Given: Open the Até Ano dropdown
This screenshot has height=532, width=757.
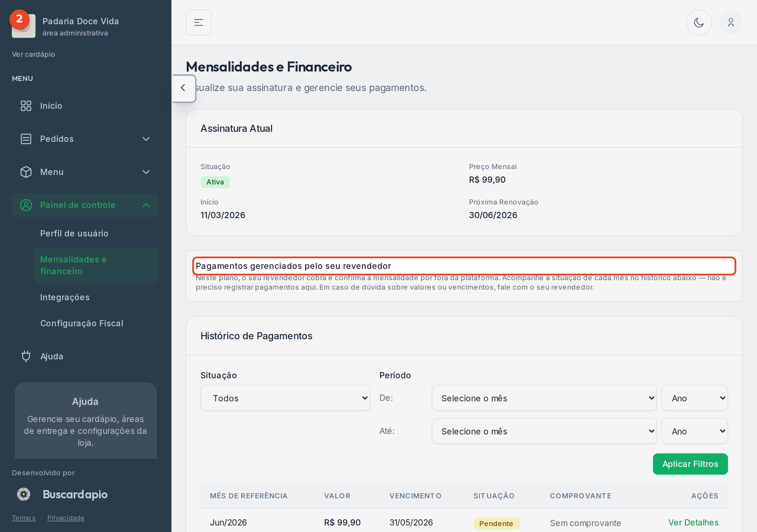Looking at the screenshot, I should tap(695, 431).
